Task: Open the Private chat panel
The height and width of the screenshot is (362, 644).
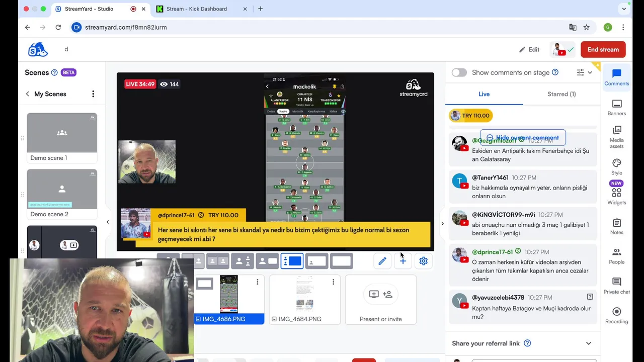Action: click(x=617, y=286)
